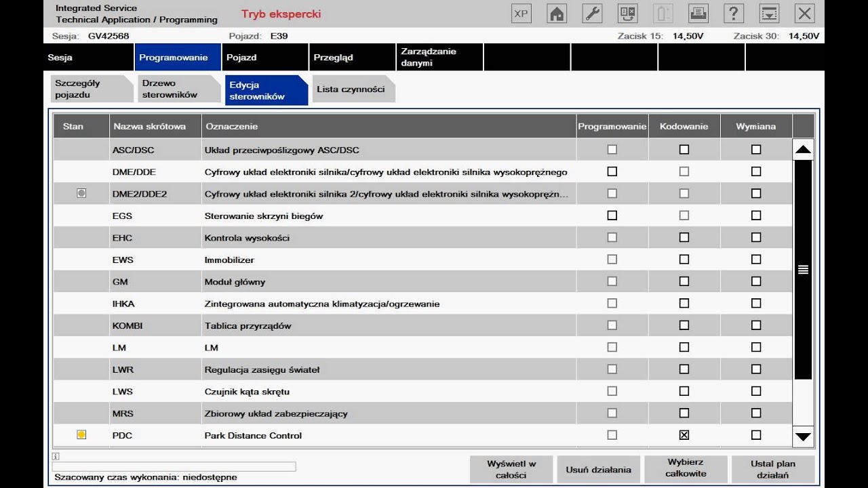Click the table scrollbar thumb
The image size is (868, 488).
[x=803, y=270]
